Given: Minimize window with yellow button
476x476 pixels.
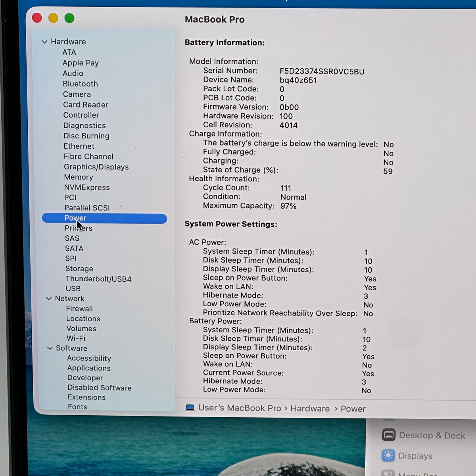Looking at the screenshot, I should click(53, 18).
